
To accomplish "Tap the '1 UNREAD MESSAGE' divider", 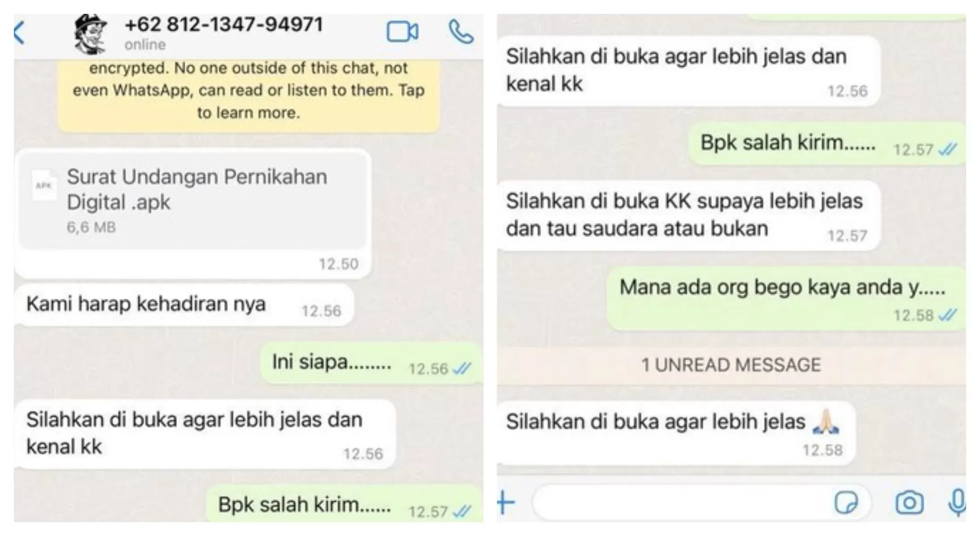I will click(x=731, y=365).
